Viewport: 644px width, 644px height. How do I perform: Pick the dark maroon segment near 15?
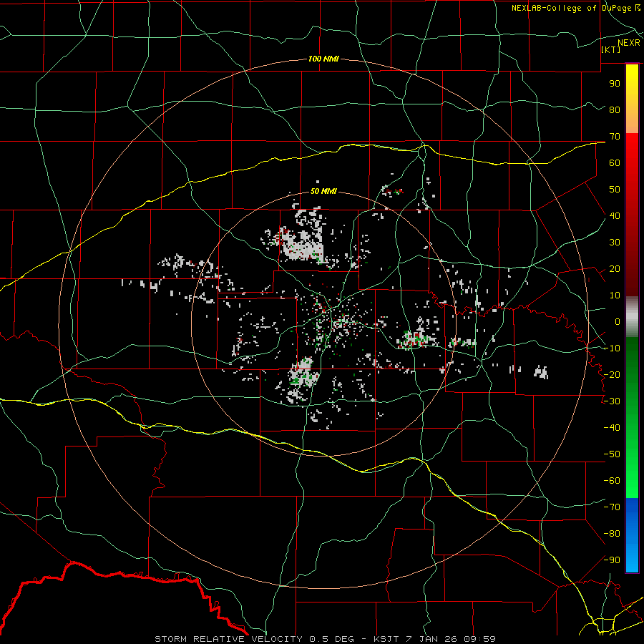tap(632, 281)
